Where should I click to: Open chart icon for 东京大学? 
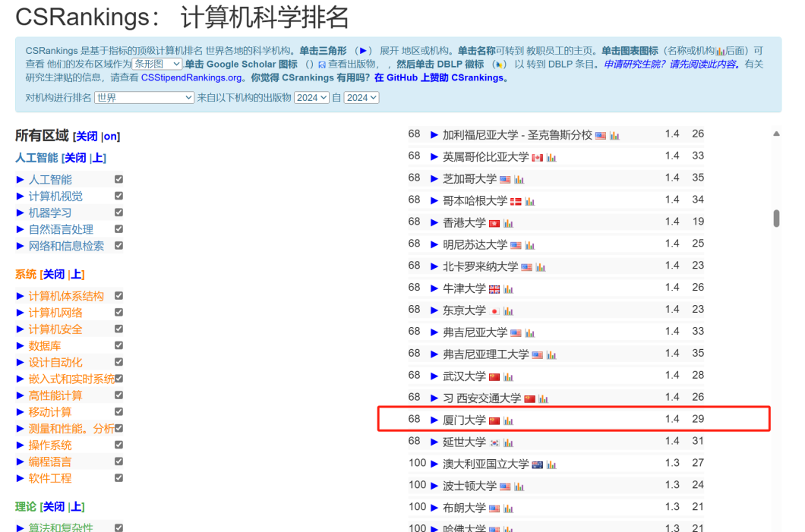pyautogui.click(x=508, y=311)
